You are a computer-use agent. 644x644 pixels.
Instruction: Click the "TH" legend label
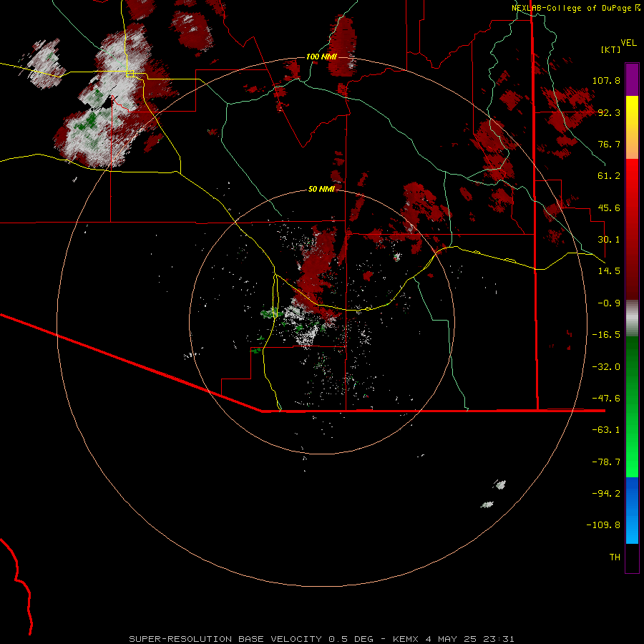(x=615, y=557)
